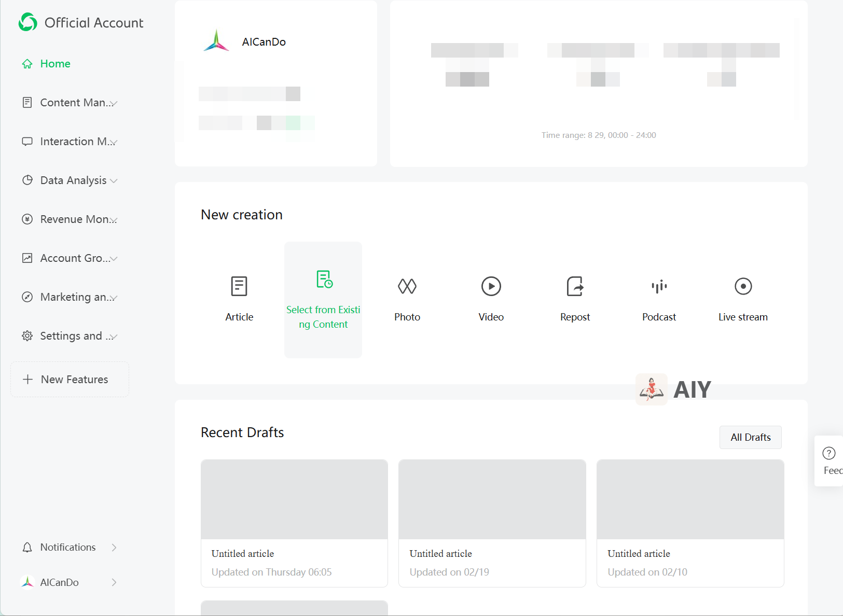Start a new Podcast creation icon
This screenshot has width=843, height=616.
pos(659,286)
